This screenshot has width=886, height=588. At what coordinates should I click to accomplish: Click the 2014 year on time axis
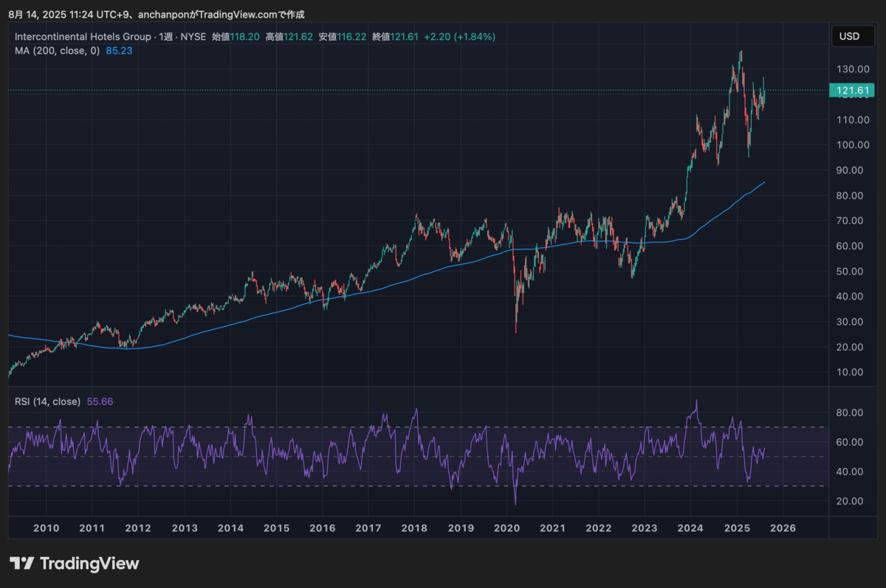coord(230,528)
